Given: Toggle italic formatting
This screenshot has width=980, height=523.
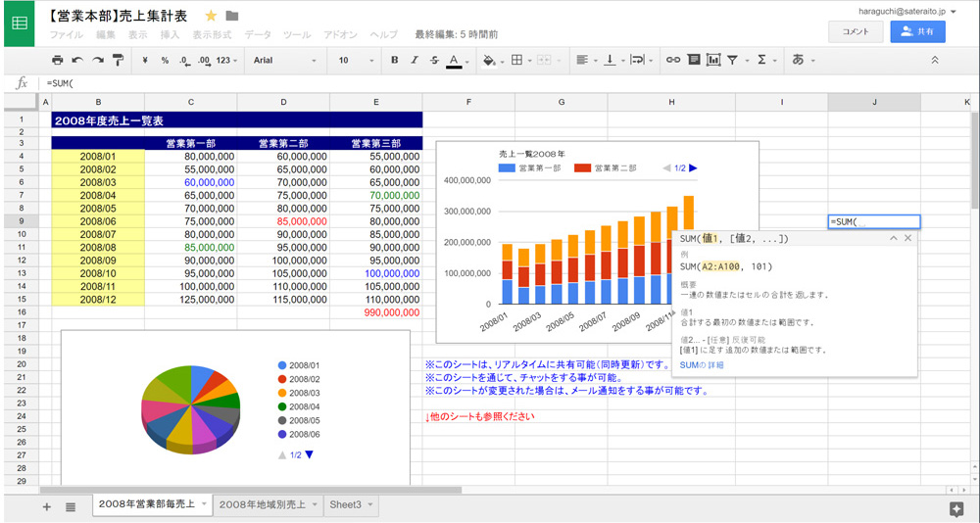Looking at the screenshot, I should click(414, 61).
